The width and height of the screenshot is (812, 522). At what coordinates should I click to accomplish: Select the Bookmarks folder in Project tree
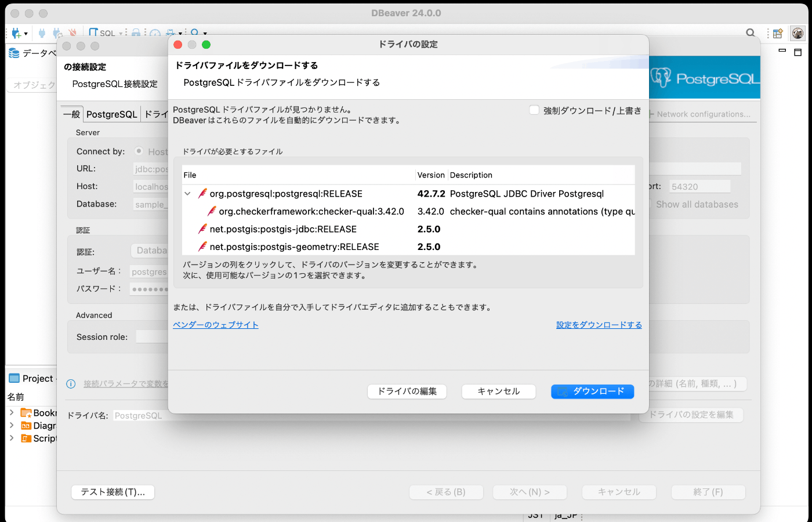coord(39,413)
